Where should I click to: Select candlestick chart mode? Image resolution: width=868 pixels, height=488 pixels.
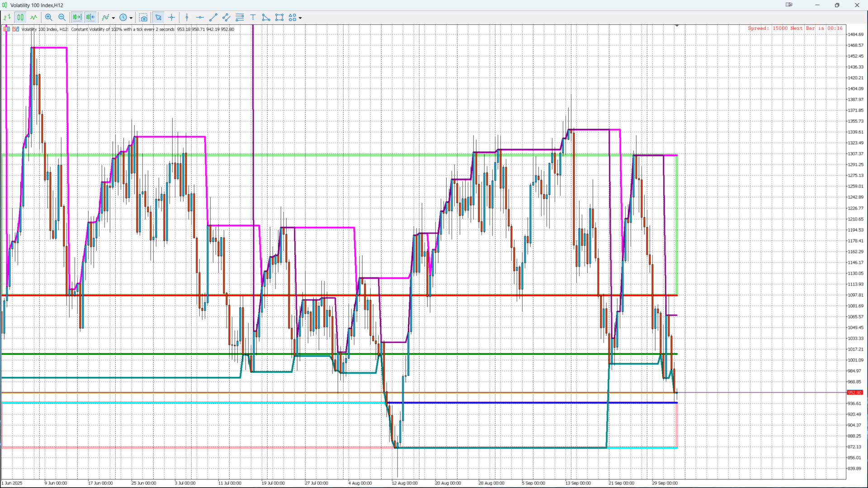(x=20, y=18)
